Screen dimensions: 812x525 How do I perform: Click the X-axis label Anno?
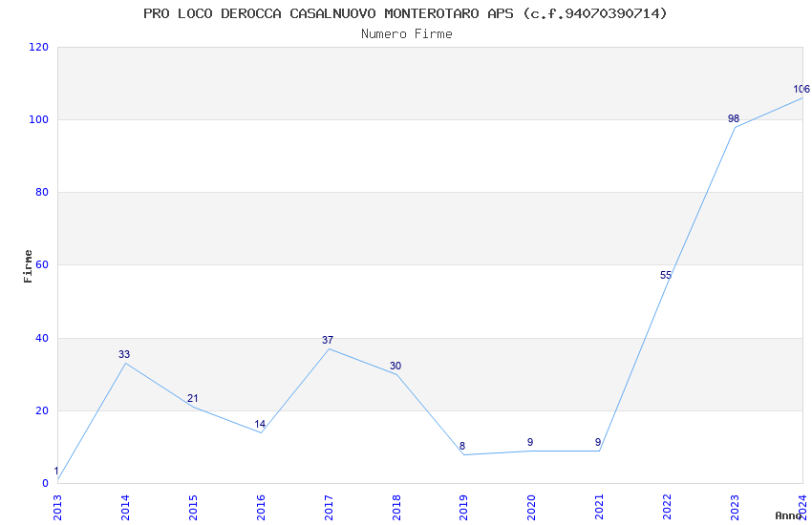[x=788, y=515]
